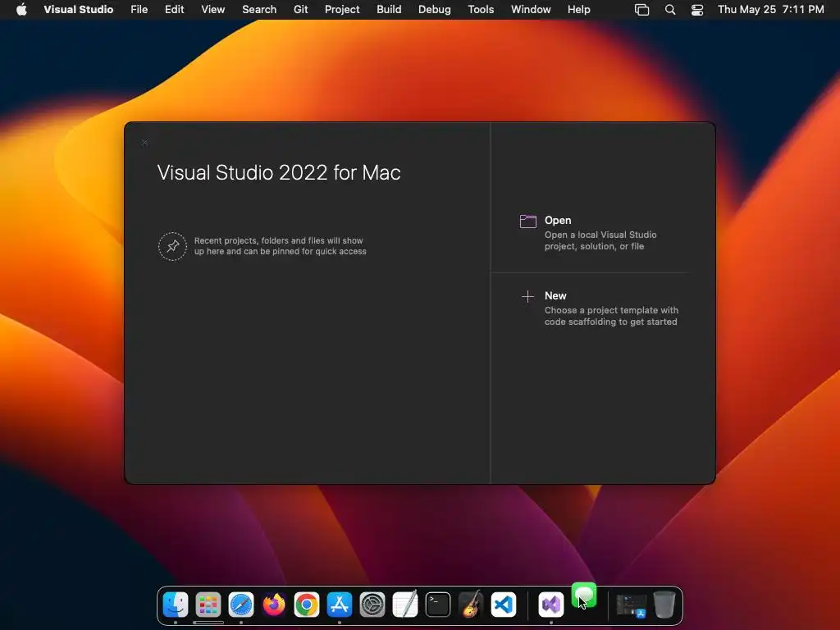This screenshot has height=630, width=840.
Task: Open Messages from the dock
Action: coord(584,596)
